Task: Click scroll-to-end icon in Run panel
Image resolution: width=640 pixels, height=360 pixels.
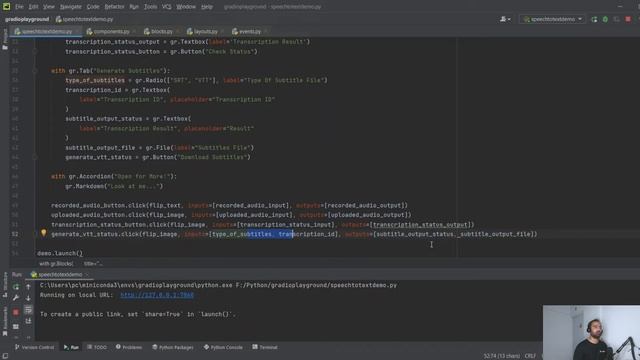Action: coord(28,322)
